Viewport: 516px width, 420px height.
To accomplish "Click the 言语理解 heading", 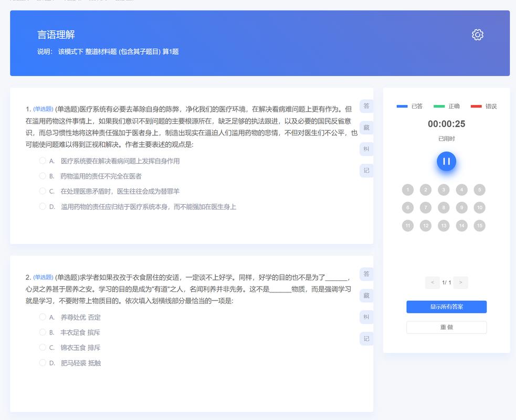I will pos(56,35).
